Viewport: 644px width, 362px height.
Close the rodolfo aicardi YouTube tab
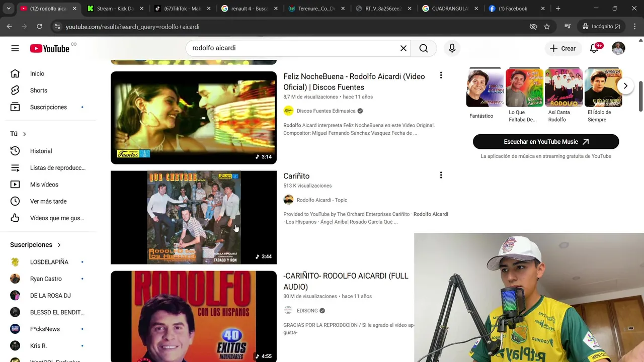pos(74,9)
